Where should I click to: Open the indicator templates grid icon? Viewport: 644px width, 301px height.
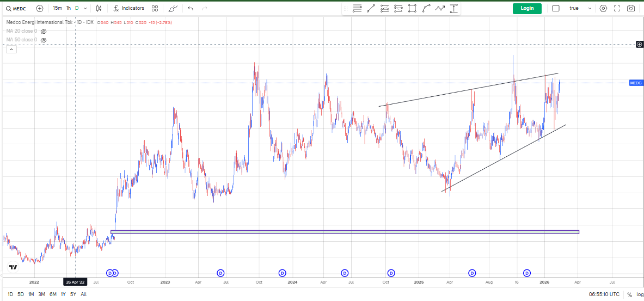[x=155, y=8]
